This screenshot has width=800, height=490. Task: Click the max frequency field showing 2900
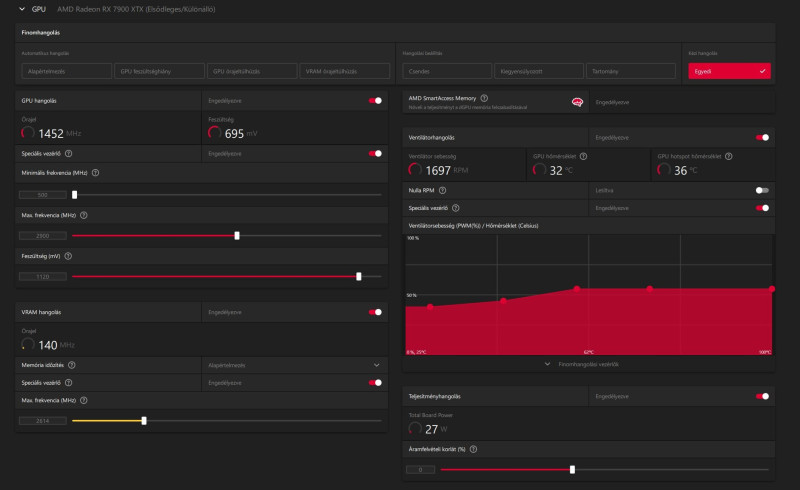43,236
